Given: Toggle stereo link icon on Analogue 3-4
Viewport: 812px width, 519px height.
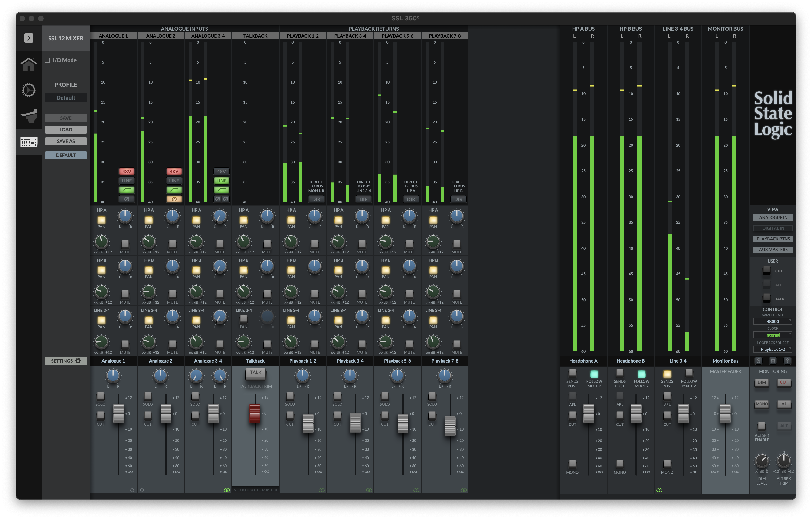Looking at the screenshot, I should tap(227, 490).
